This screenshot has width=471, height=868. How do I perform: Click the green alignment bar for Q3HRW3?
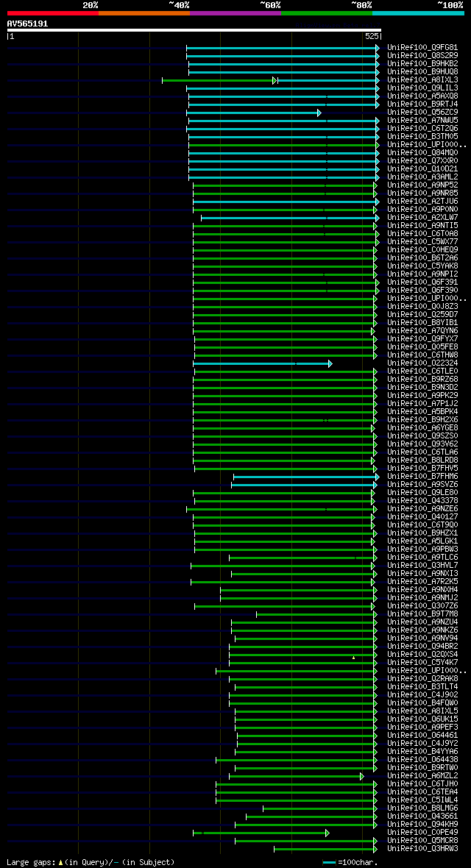(326, 849)
